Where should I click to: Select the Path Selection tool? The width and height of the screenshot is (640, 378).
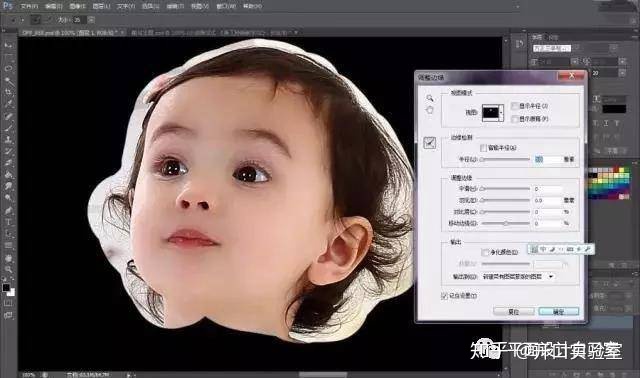pyautogui.click(x=8, y=234)
